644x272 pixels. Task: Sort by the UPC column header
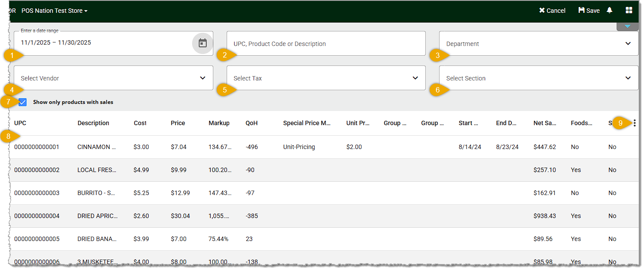(20, 123)
